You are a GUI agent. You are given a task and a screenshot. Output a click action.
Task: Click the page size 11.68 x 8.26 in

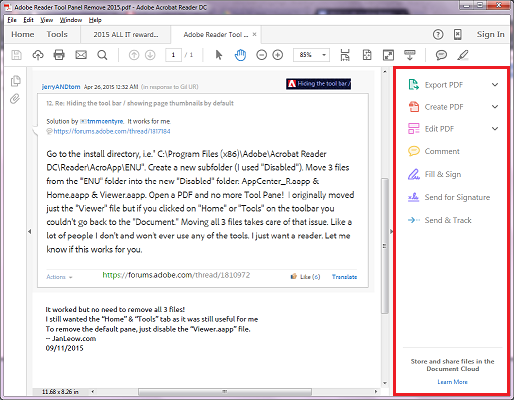click(x=60, y=392)
